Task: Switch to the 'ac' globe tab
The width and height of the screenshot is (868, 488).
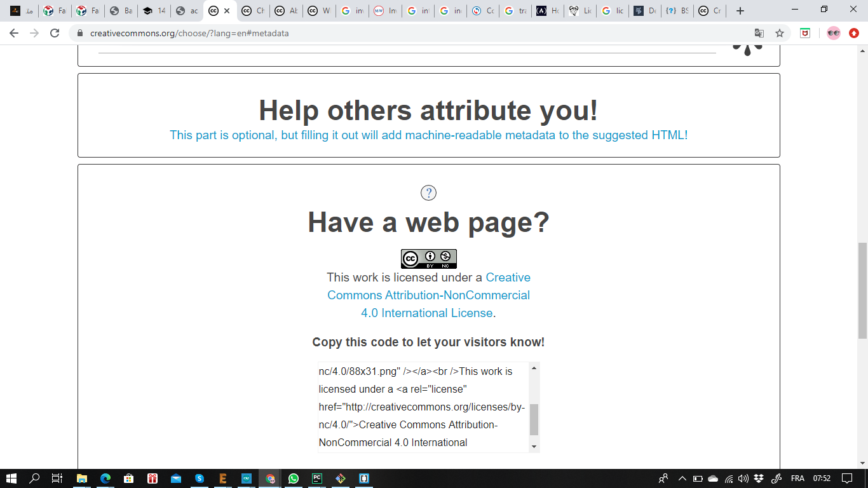Action: pyautogui.click(x=187, y=11)
